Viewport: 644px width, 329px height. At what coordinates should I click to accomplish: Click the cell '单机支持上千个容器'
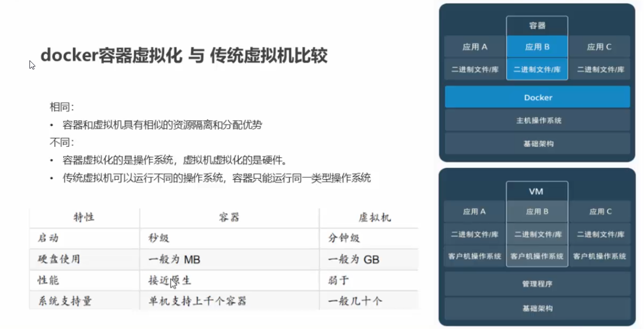click(197, 301)
